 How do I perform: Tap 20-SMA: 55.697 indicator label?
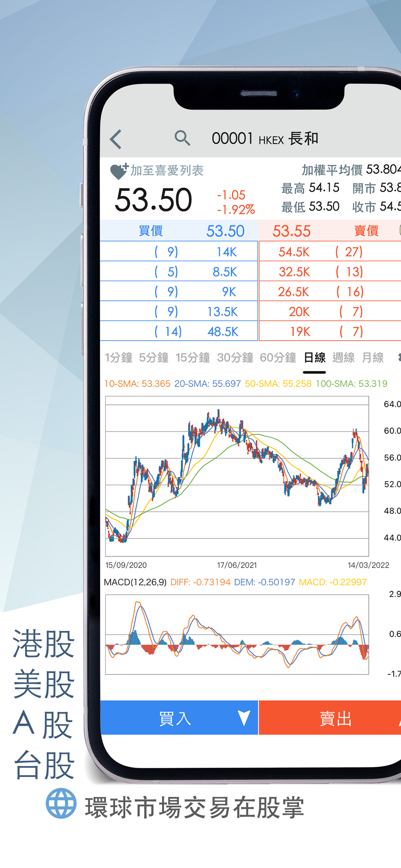click(208, 383)
